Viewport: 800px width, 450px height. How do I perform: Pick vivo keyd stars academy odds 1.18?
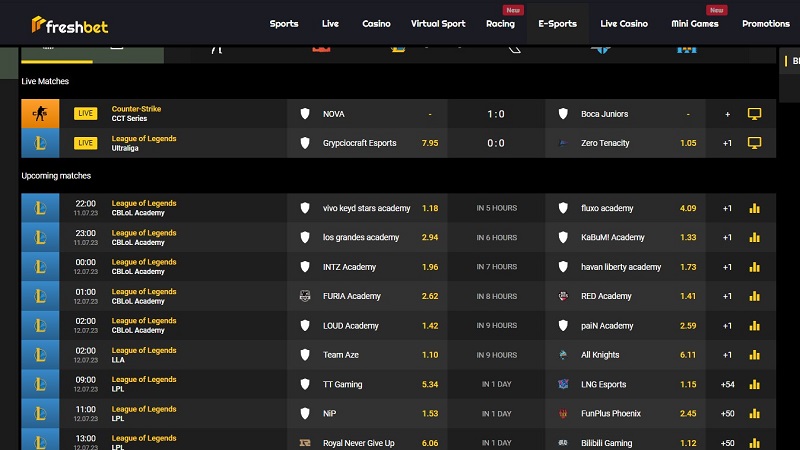pyautogui.click(x=430, y=208)
